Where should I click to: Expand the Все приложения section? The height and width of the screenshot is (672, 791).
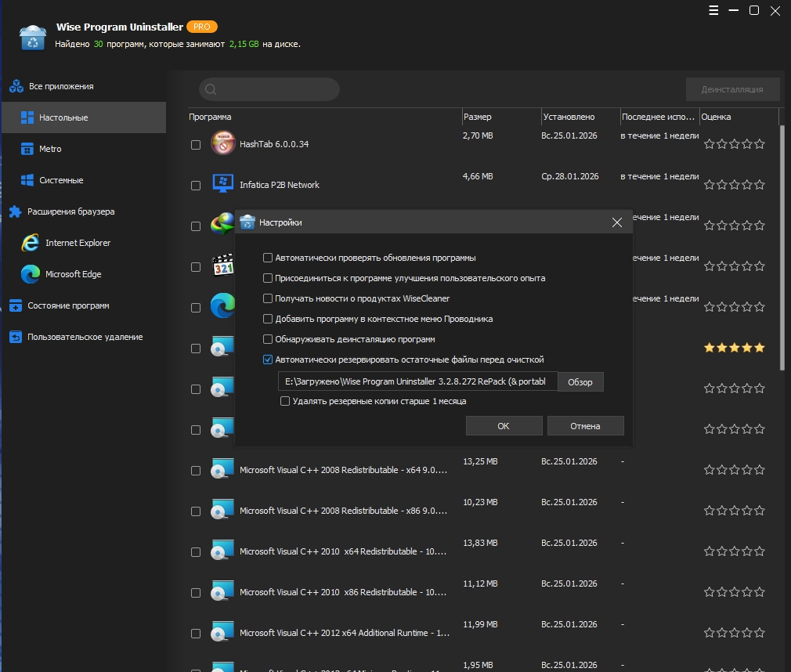click(x=60, y=86)
